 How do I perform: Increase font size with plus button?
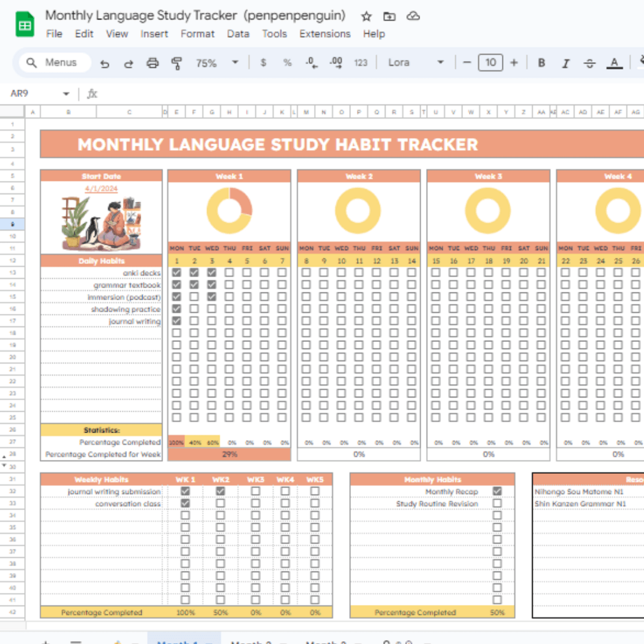(x=514, y=63)
